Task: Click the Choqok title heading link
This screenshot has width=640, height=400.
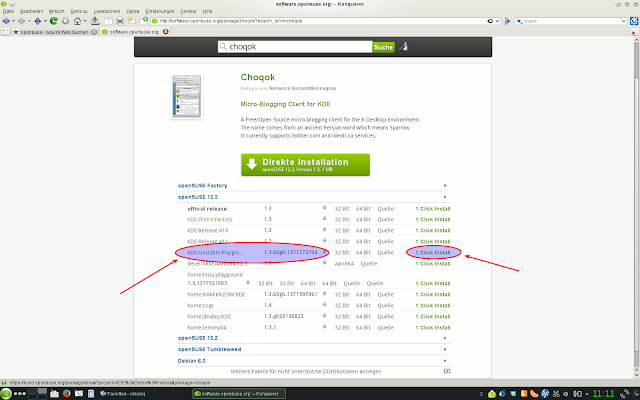Action: point(258,77)
